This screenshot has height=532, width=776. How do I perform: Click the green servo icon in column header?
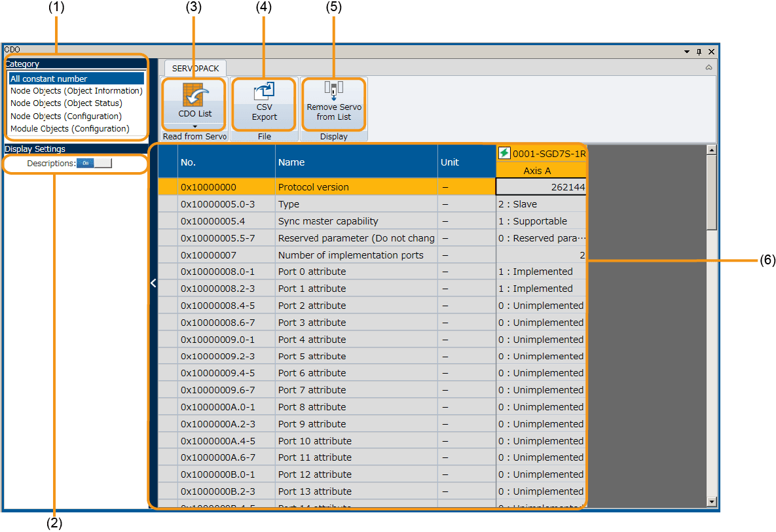[x=504, y=153]
